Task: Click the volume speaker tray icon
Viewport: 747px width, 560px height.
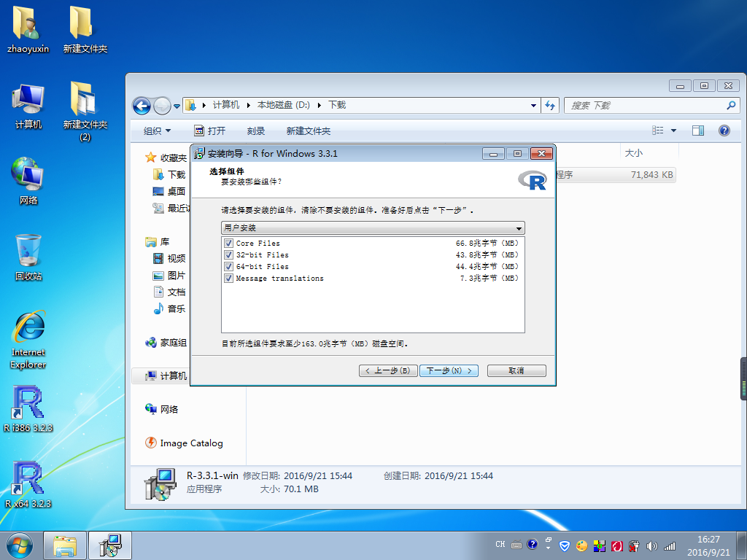Action: [651, 545]
